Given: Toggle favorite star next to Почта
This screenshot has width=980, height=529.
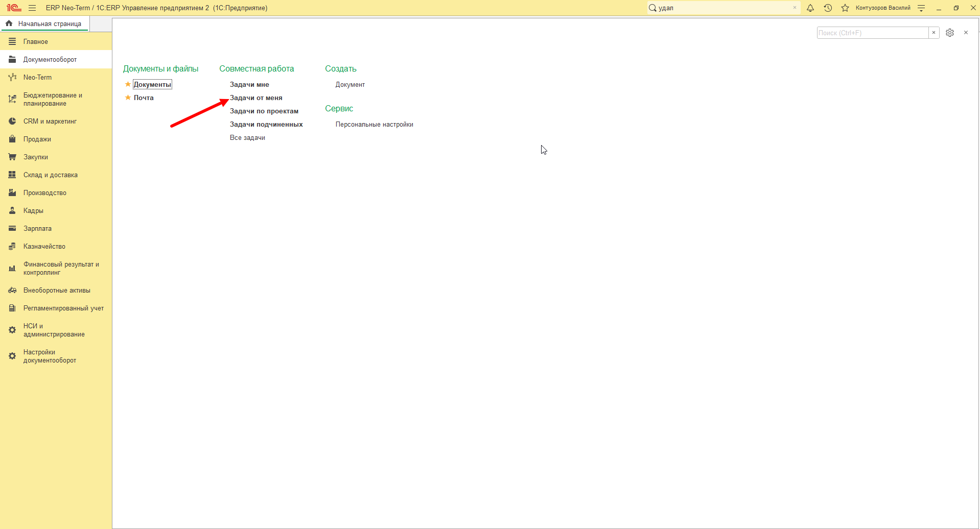Looking at the screenshot, I should pyautogui.click(x=128, y=98).
